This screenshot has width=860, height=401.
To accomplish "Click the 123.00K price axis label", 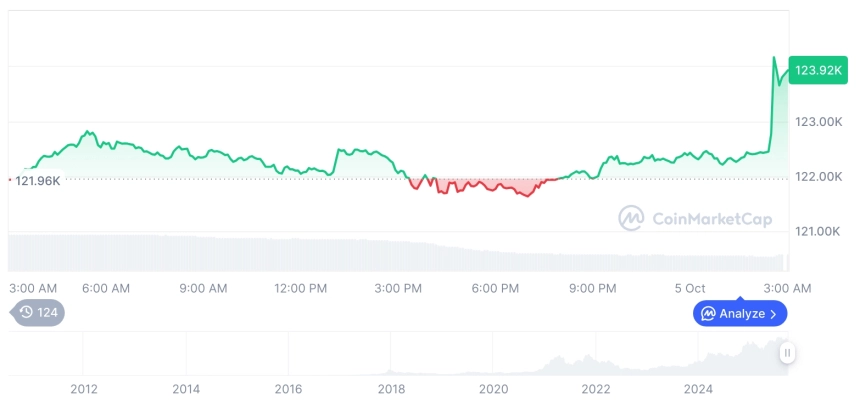I will pyautogui.click(x=818, y=122).
